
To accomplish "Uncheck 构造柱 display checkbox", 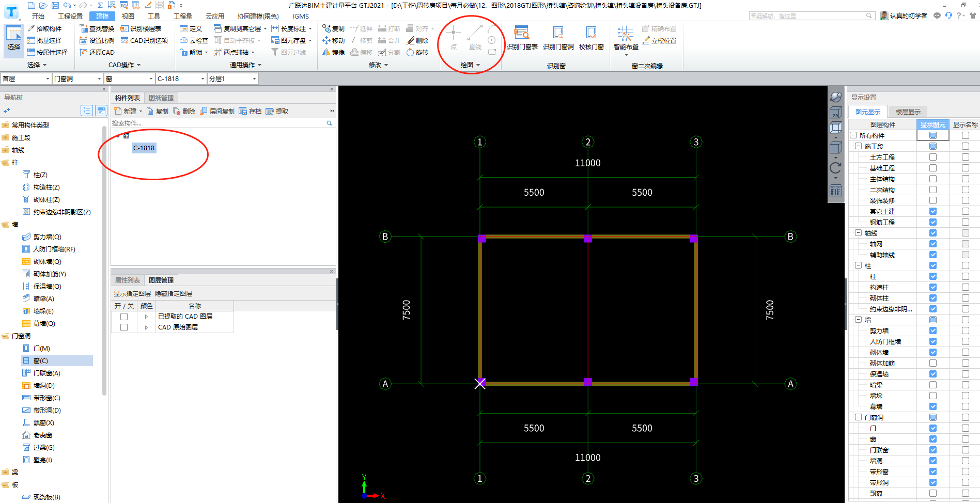I will [933, 287].
